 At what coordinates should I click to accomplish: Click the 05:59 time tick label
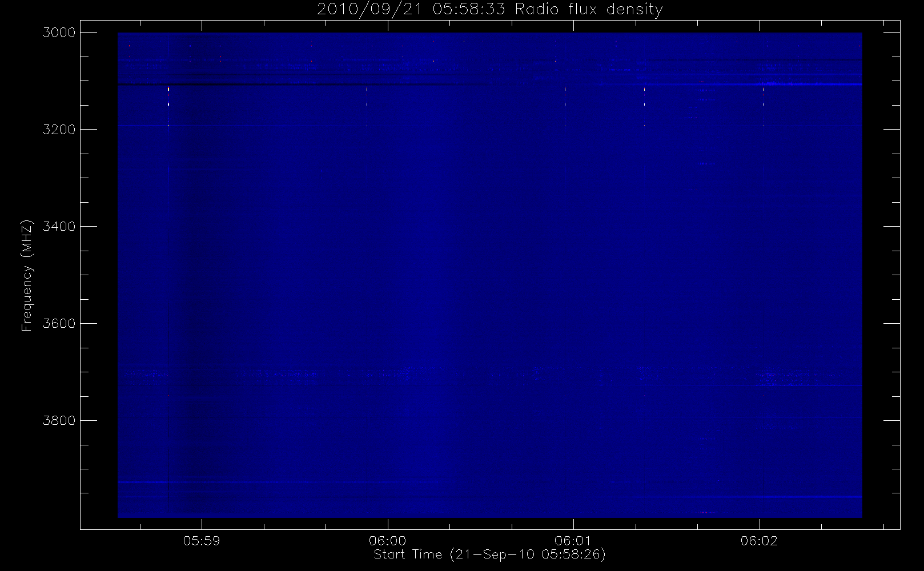pos(202,541)
